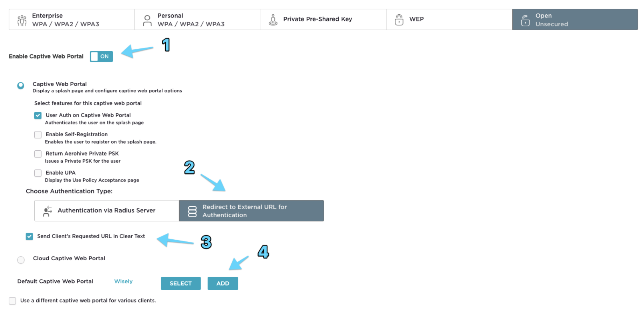This screenshot has height=309, width=644.
Task: Click the 'Enable Captive Web Portal' label
Action: (x=46, y=56)
